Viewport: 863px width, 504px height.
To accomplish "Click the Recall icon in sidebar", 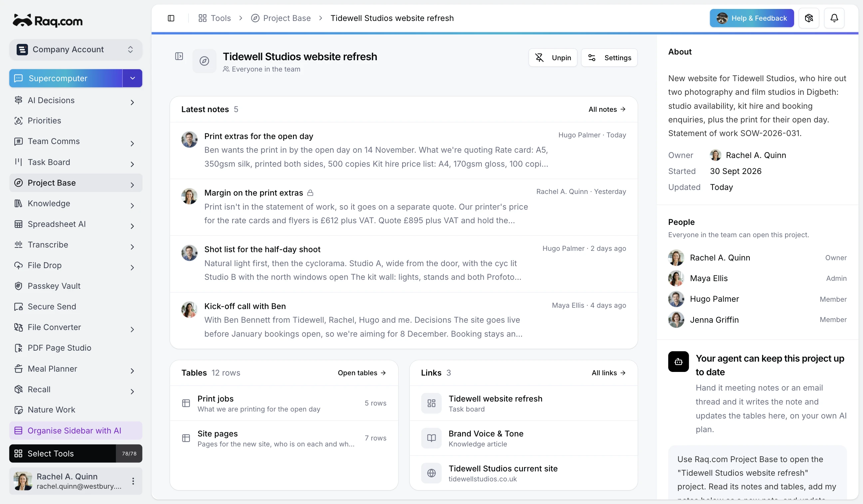I will click(x=19, y=389).
